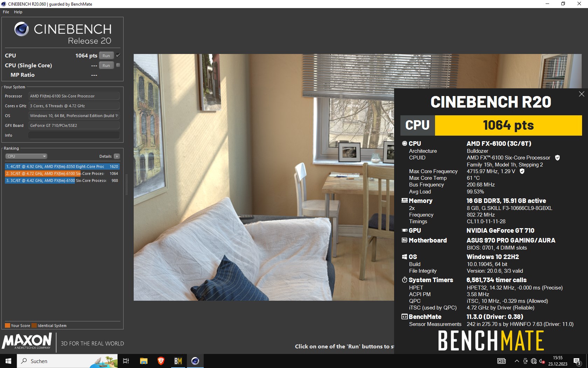Open the File menu
This screenshot has height=368, width=588.
[6, 12]
